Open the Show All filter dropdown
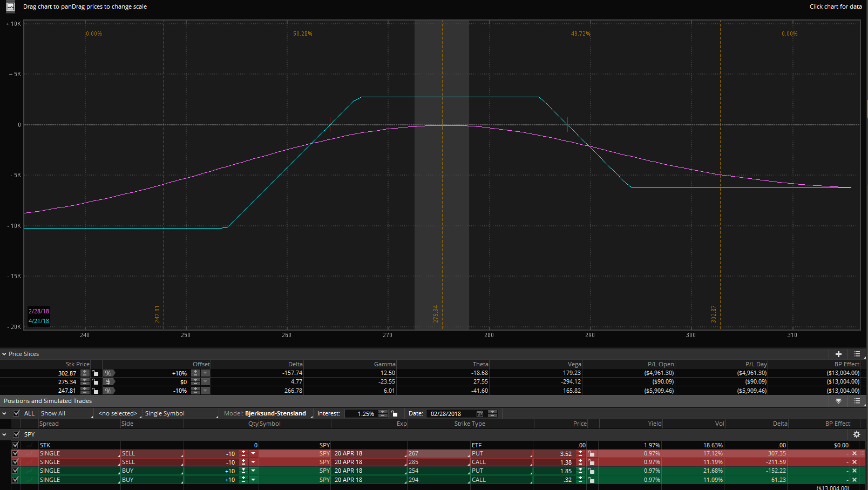868x490 pixels. pos(65,414)
